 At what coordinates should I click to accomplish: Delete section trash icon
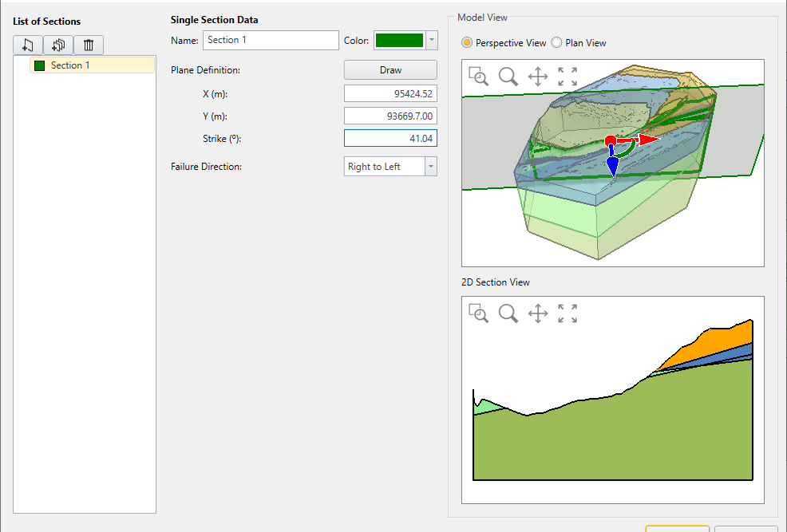click(89, 45)
